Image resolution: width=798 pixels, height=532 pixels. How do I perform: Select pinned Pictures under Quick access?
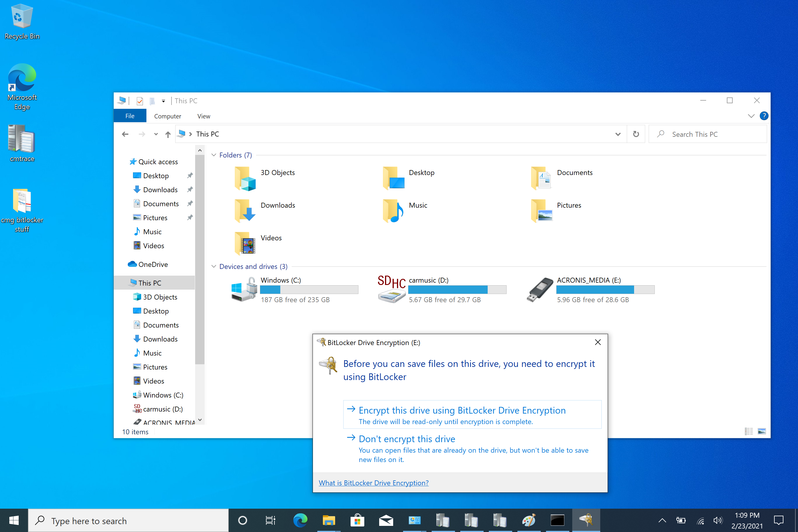(x=150, y=218)
